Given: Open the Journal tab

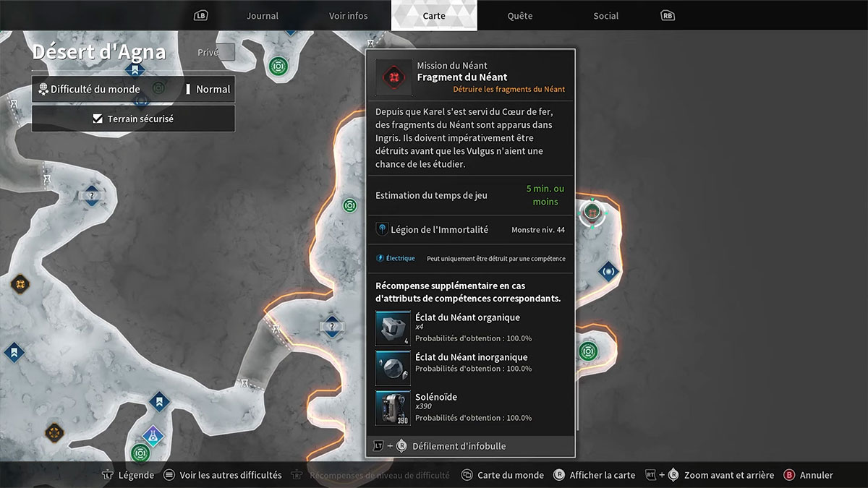Looking at the screenshot, I should pos(262,16).
